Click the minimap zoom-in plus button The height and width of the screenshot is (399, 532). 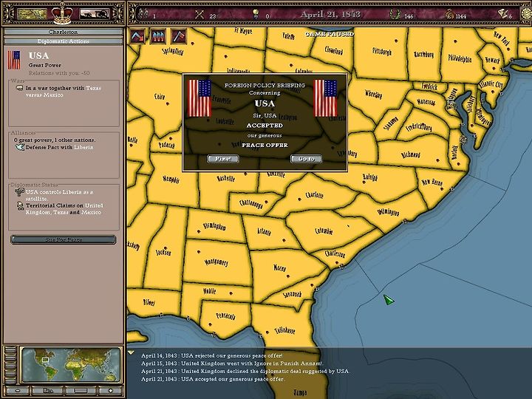(x=110, y=391)
